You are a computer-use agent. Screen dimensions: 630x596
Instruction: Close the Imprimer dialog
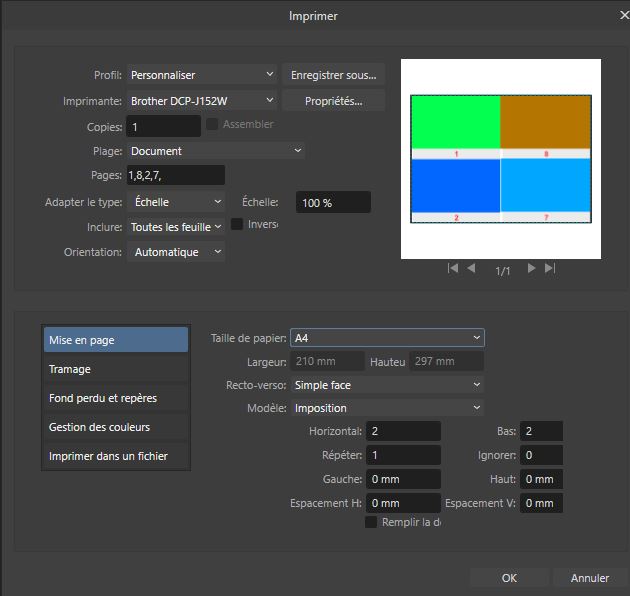[x=624, y=15]
